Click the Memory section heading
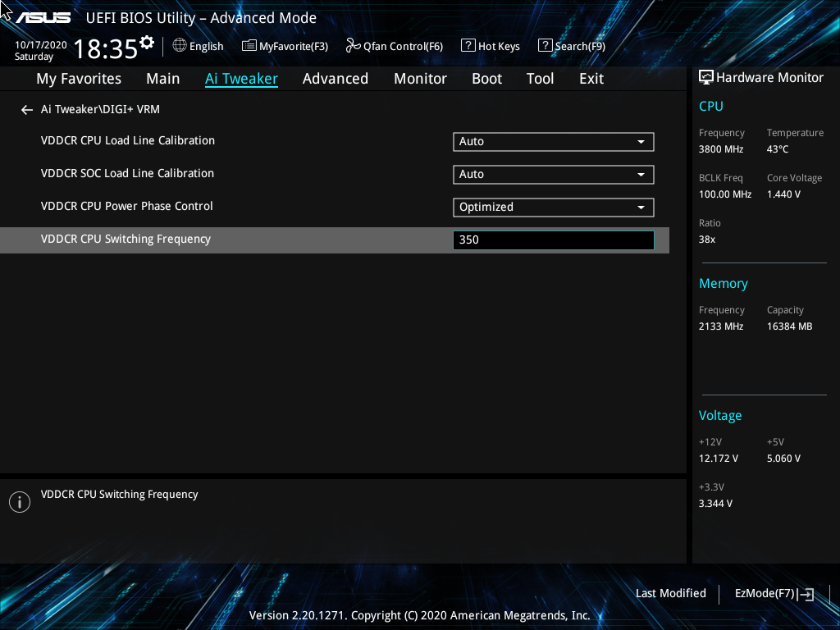 (724, 283)
